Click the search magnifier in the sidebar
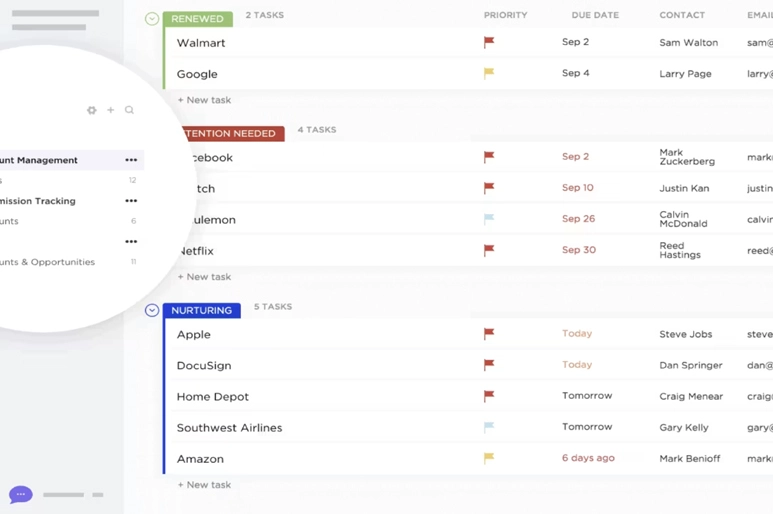The height and width of the screenshot is (514, 773). [129, 110]
